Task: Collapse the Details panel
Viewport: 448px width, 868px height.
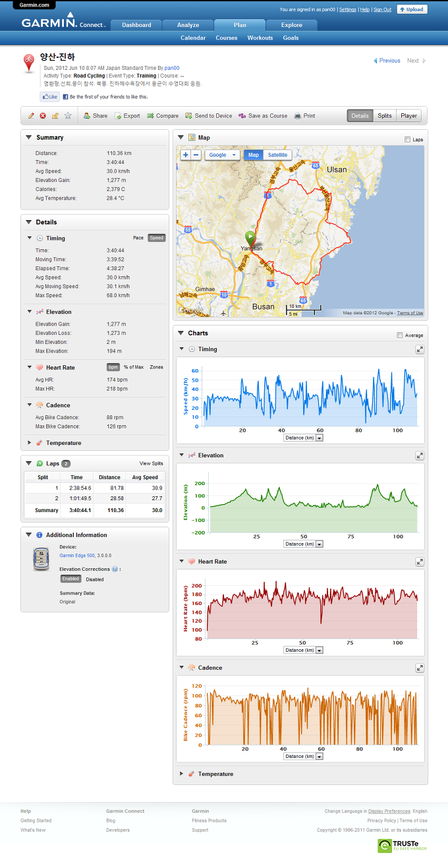Action: point(28,222)
